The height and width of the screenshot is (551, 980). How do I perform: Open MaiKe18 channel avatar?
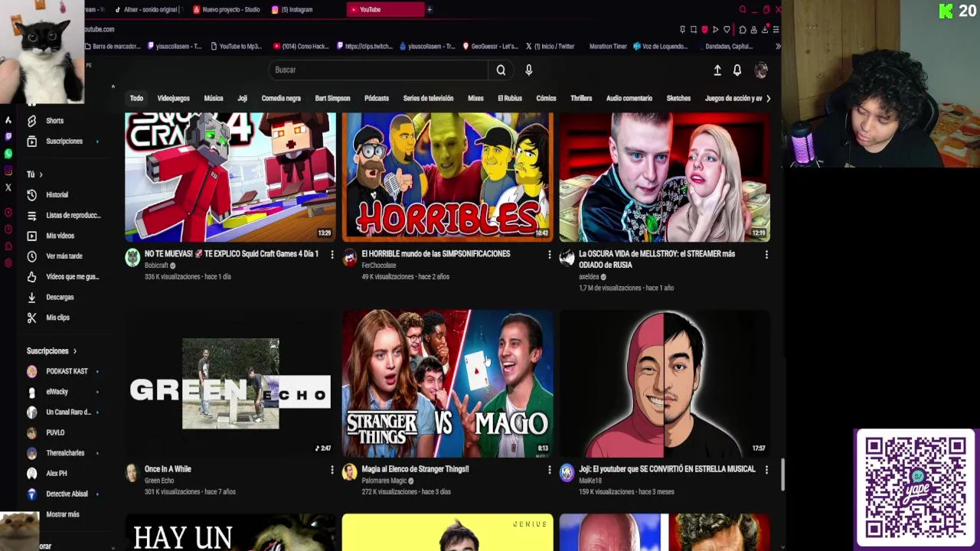coord(567,472)
